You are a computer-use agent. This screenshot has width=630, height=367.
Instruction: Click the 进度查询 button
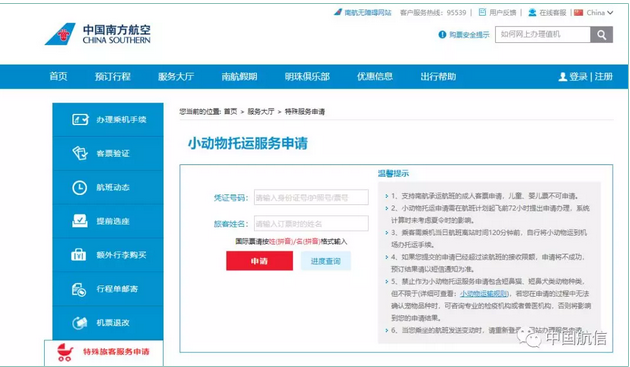pos(326,261)
